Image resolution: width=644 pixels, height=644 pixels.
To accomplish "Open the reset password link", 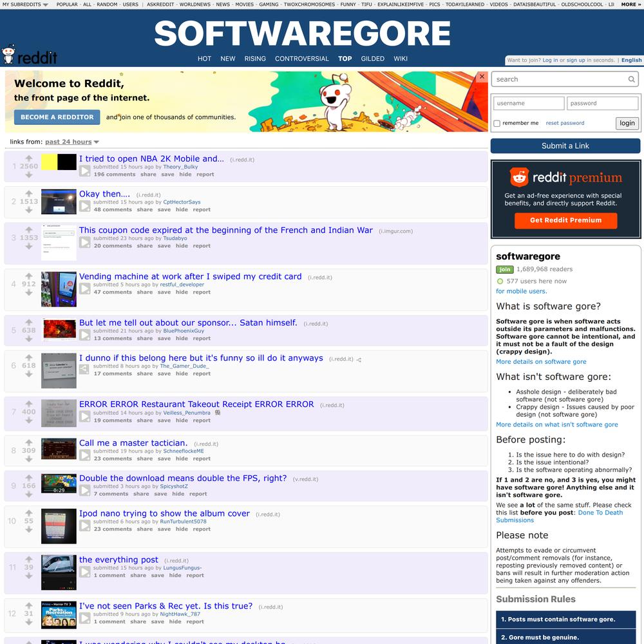I will click(565, 123).
